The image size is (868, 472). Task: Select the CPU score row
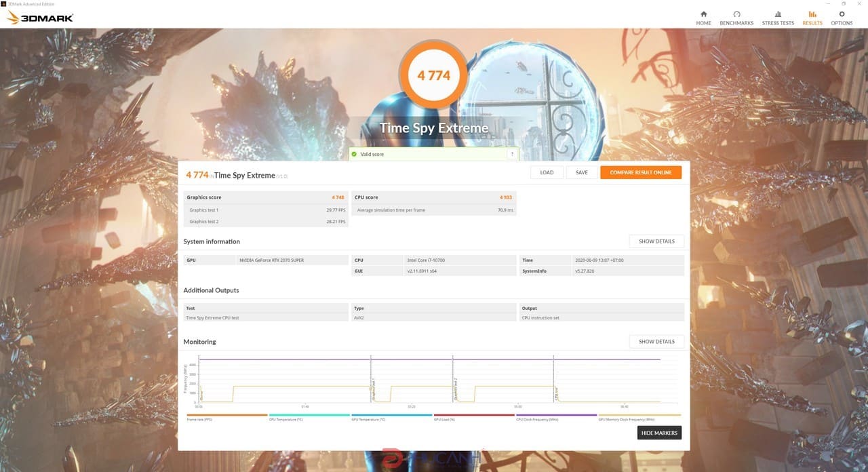pyautogui.click(x=434, y=197)
